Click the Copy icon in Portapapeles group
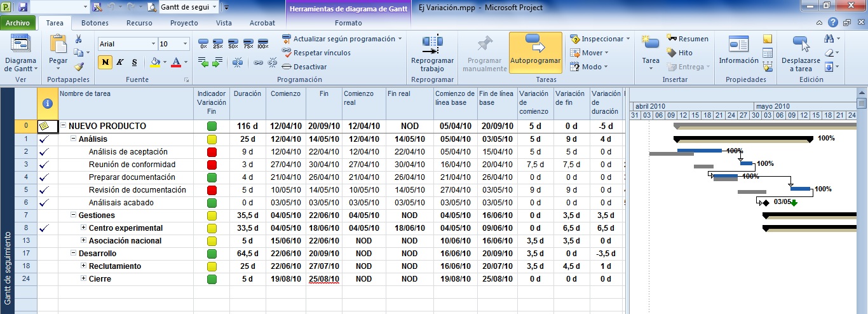 [78, 53]
